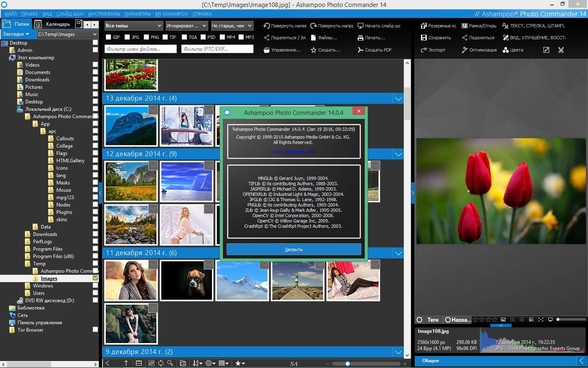Click the scissors cut icon
This screenshot has height=368, width=588.
(x=561, y=50)
